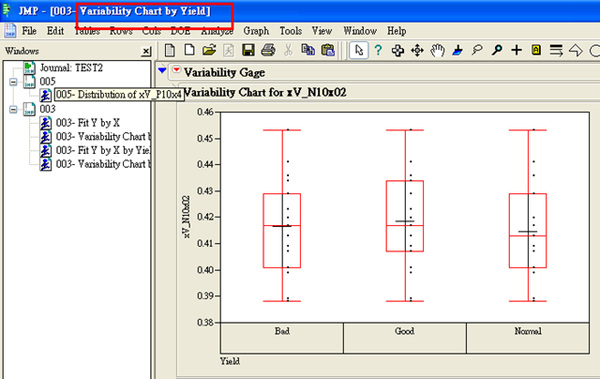Pick the Brush tool
This screenshot has height=379, width=600.
[x=457, y=50]
